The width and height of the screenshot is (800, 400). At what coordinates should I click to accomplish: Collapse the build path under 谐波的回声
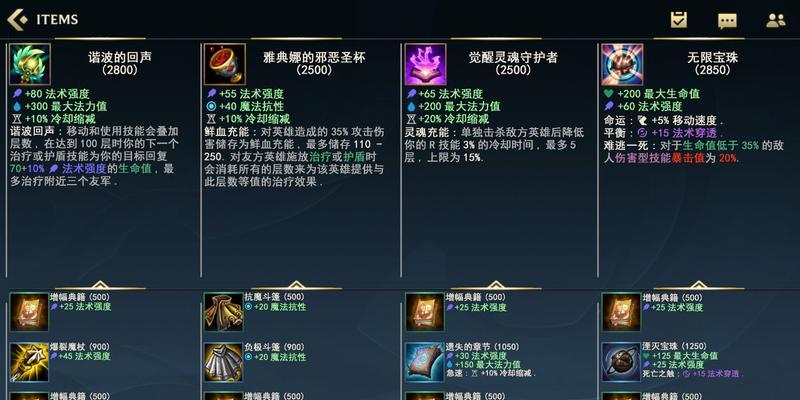pyautogui.click(x=100, y=285)
